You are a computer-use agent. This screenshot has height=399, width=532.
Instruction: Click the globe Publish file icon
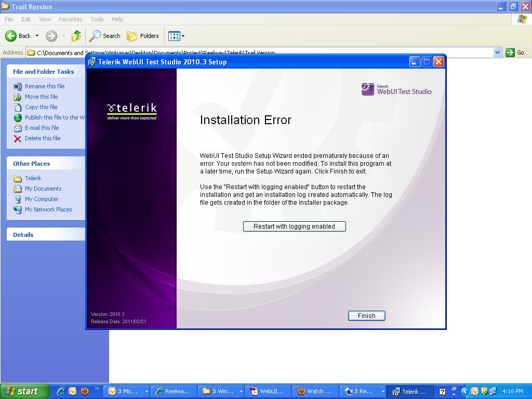pyautogui.click(x=18, y=118)
